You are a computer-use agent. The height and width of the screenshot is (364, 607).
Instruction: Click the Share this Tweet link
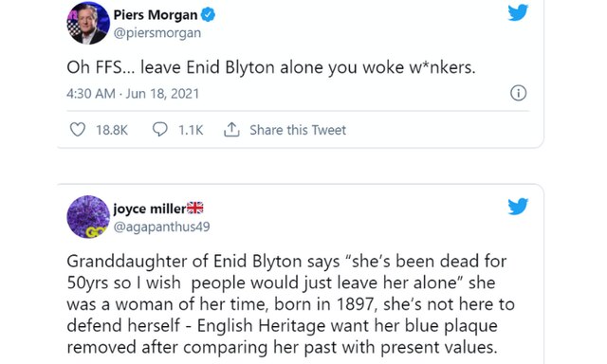[x=298, y=130]
